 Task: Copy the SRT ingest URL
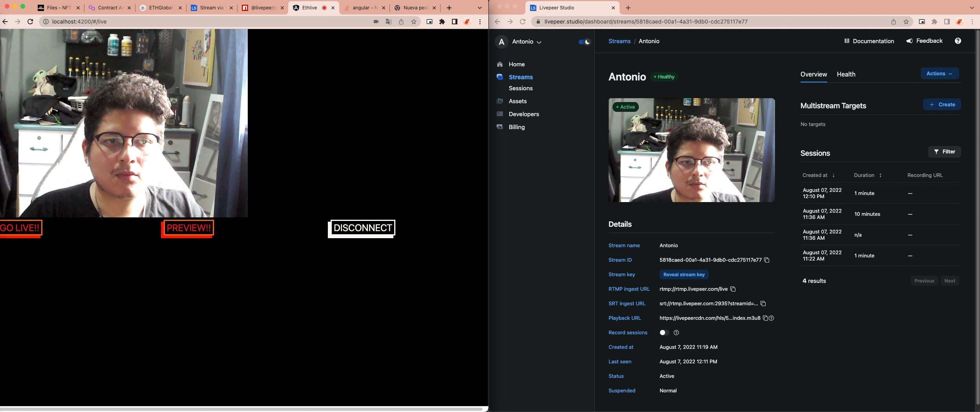(x=763, y=304)
